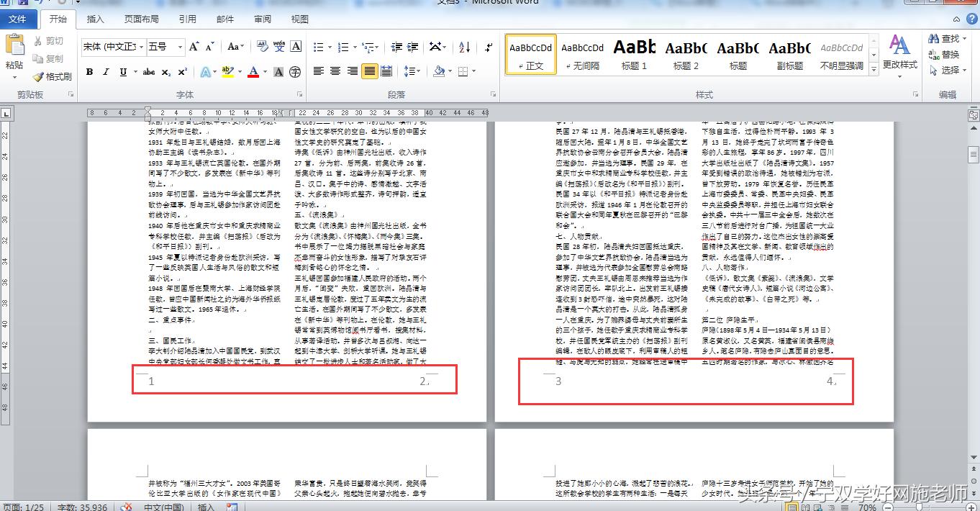This screenshot has height=511, width=980.
Task: Click the sort (排序) icon
Action: [463, 45]
